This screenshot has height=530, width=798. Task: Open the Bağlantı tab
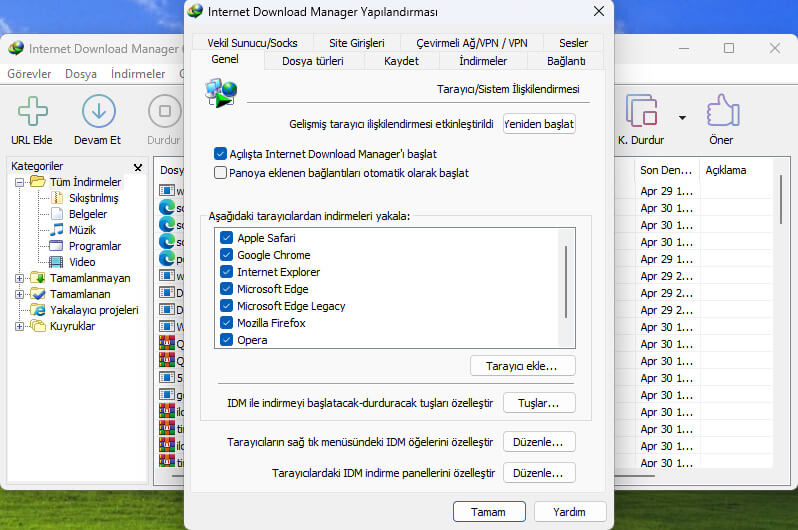566,61
